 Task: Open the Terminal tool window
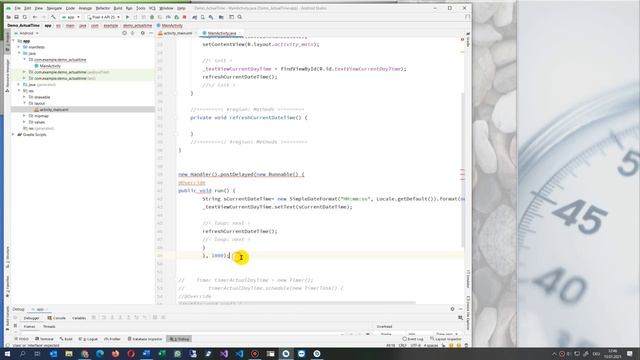click(x=44, y=339)
